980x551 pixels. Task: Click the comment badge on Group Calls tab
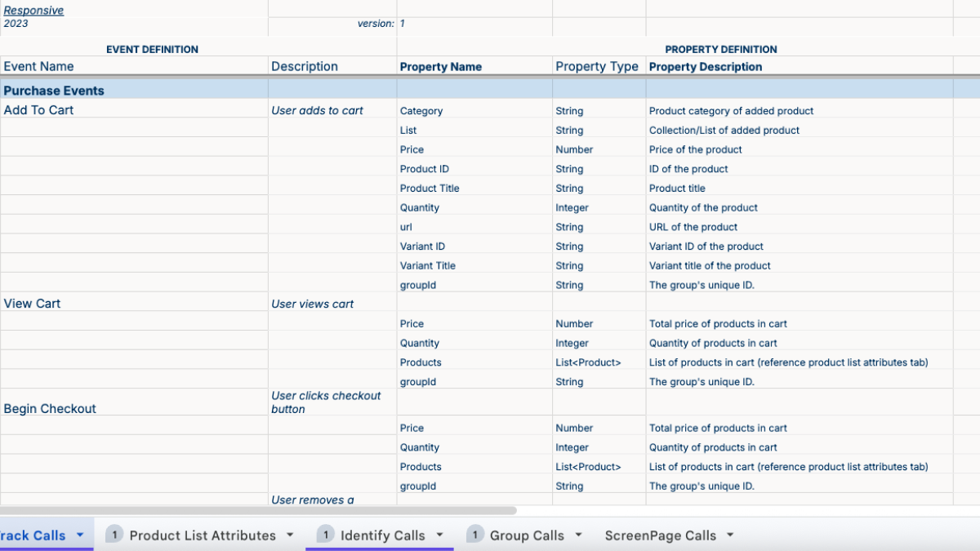tap(474, 534)
